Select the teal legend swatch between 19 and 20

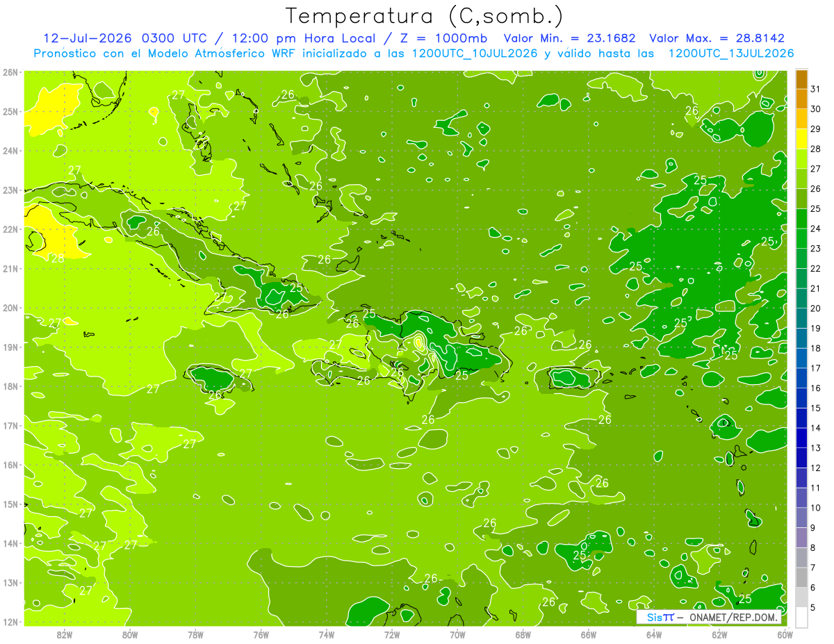(x=801, y=318)
